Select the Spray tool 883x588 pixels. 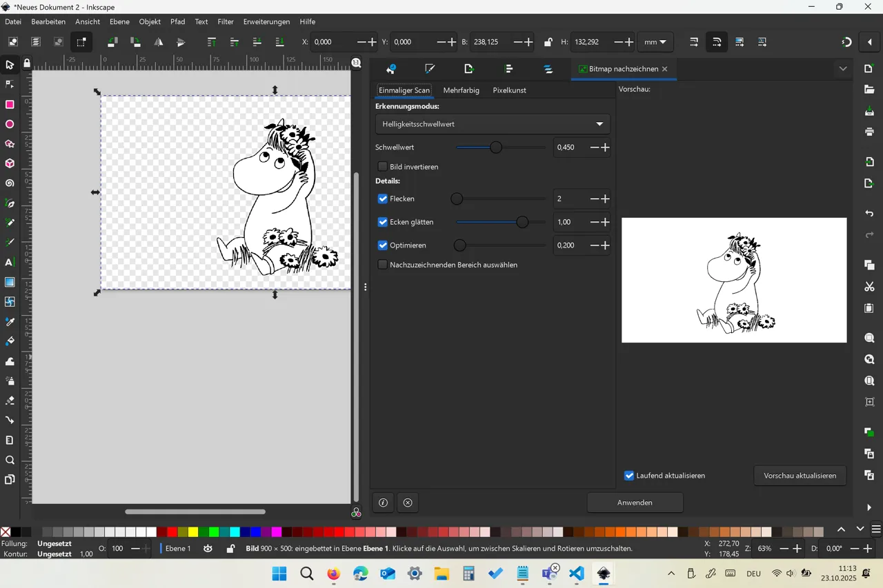tap(10, 381)
